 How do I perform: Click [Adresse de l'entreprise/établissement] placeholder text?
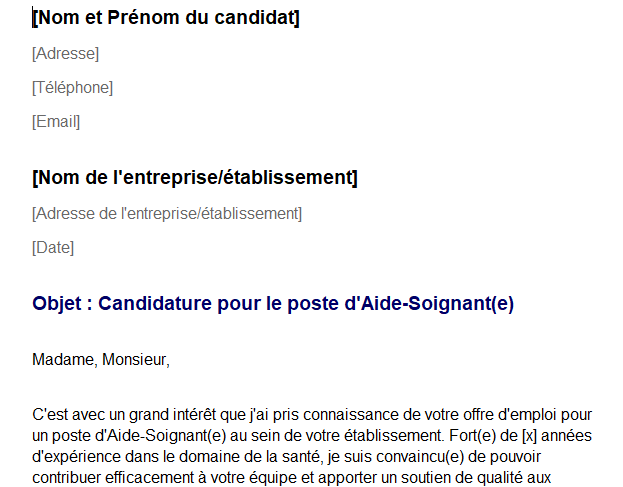point(167,214)
